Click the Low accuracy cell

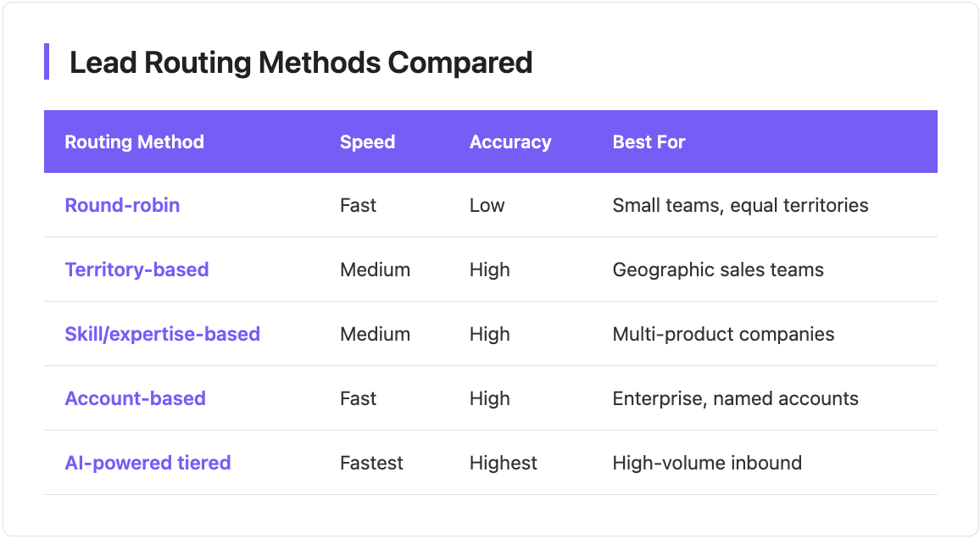click(x=487, y=205)
